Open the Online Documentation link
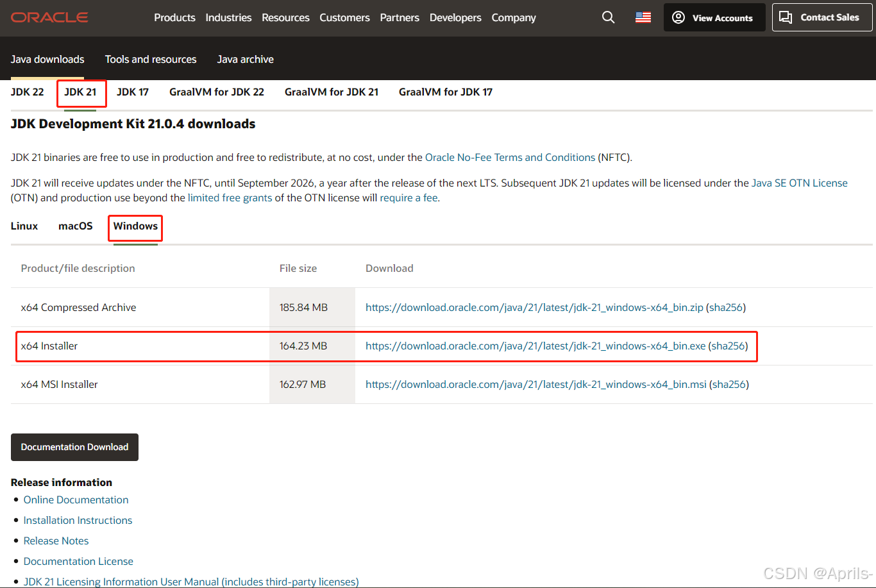This screenshot has width=876, height=588. (76, 500)
